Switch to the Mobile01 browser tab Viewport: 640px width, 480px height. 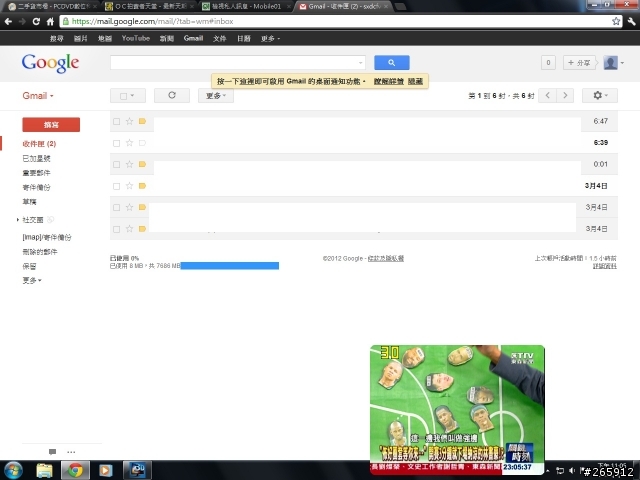tap(246, 6)
